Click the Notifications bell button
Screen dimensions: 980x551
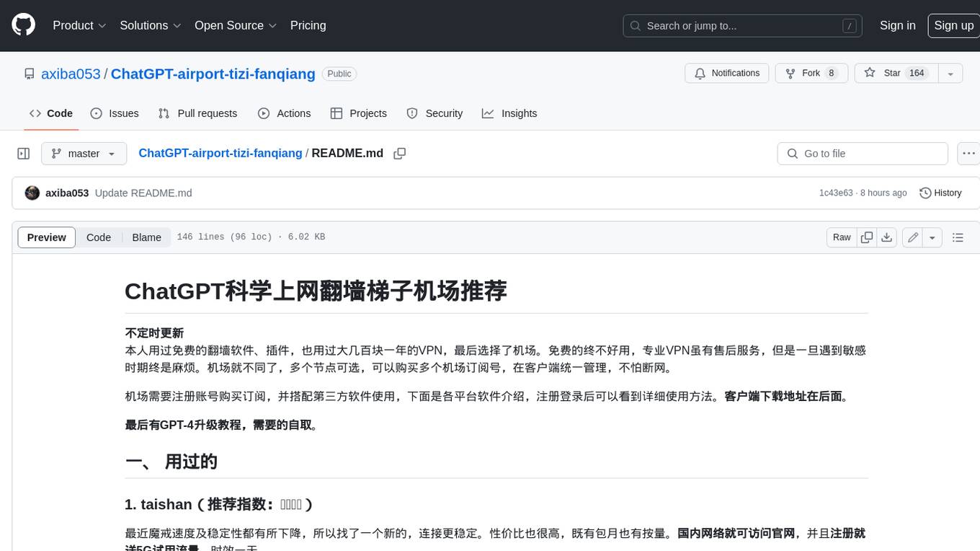[727, 74]
